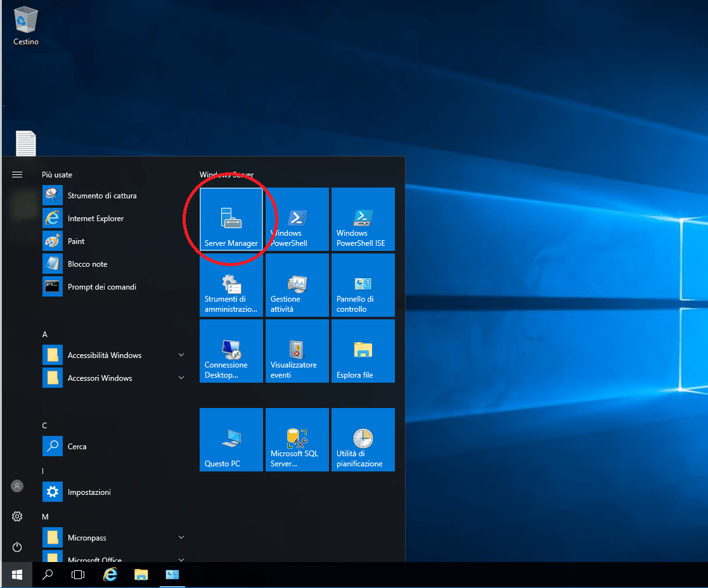Click the Start menu hamburger icon
708x588 pixels.
17,175
